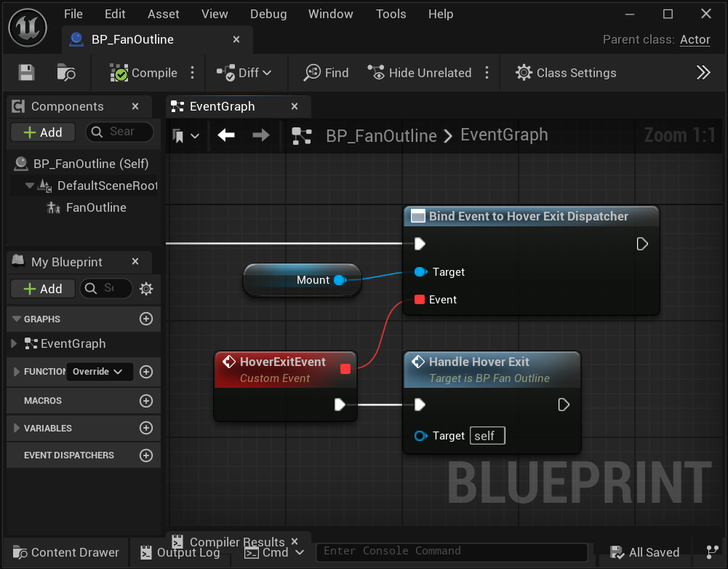Screen dimensions: 728x569
Task: Open the Asset menu
Action: [163, 14]
